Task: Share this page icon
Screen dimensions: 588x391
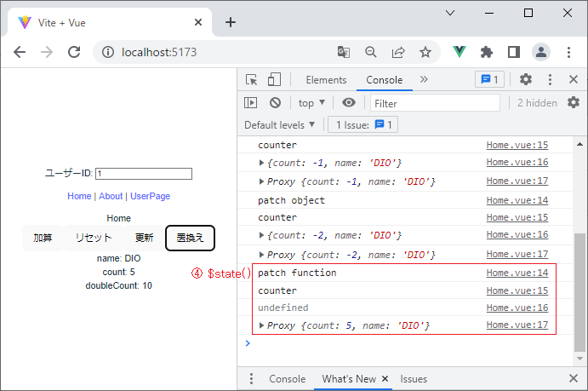Action: (x=398, y=52)
